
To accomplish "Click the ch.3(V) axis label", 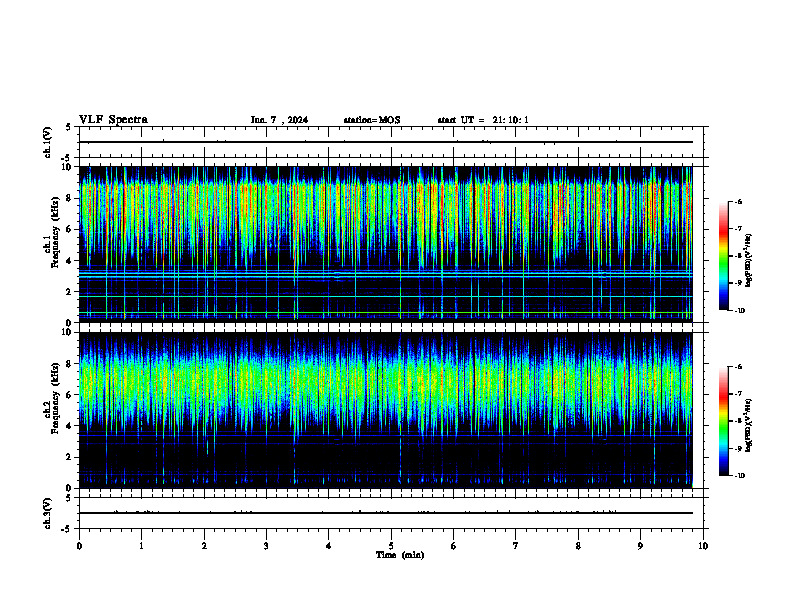I will coord(48,513).
